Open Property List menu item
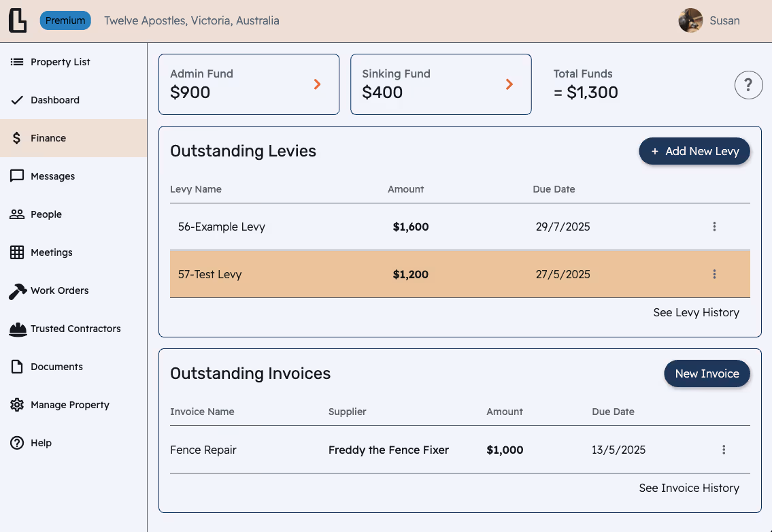 pyautogui.click(x=73, y=62)
